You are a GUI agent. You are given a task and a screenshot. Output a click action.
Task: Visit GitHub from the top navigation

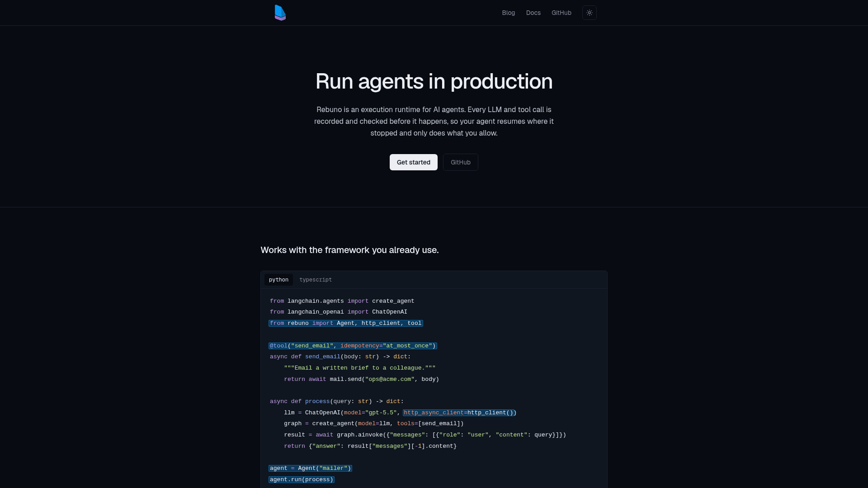[x=561, y=13]
